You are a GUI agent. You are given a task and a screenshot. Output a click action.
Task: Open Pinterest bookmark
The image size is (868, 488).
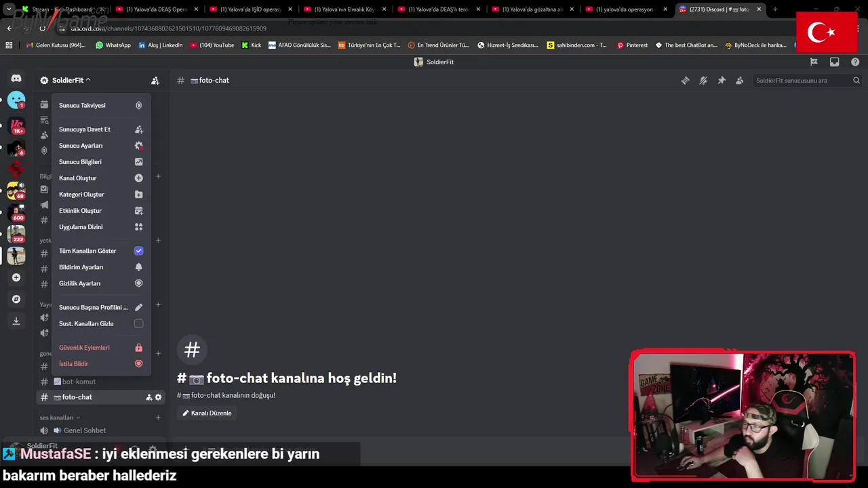coord(632,45)
